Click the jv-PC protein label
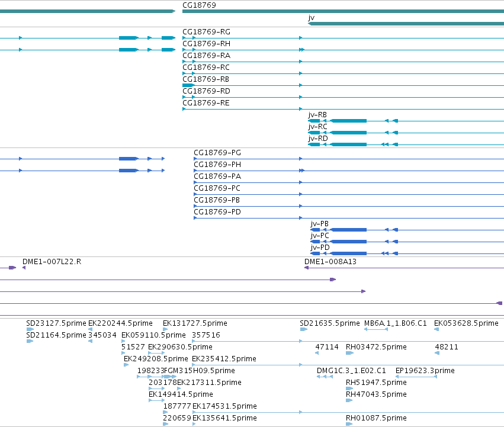 click(x=320, y=236)
